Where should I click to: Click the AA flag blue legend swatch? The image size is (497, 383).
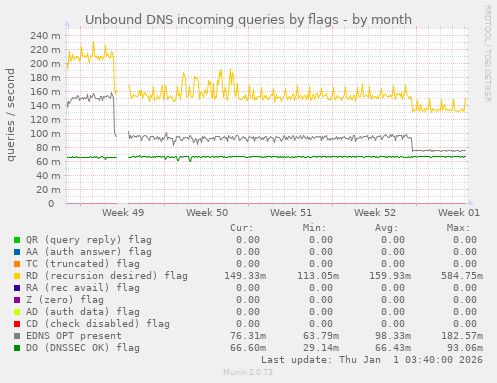pos(17,252)
